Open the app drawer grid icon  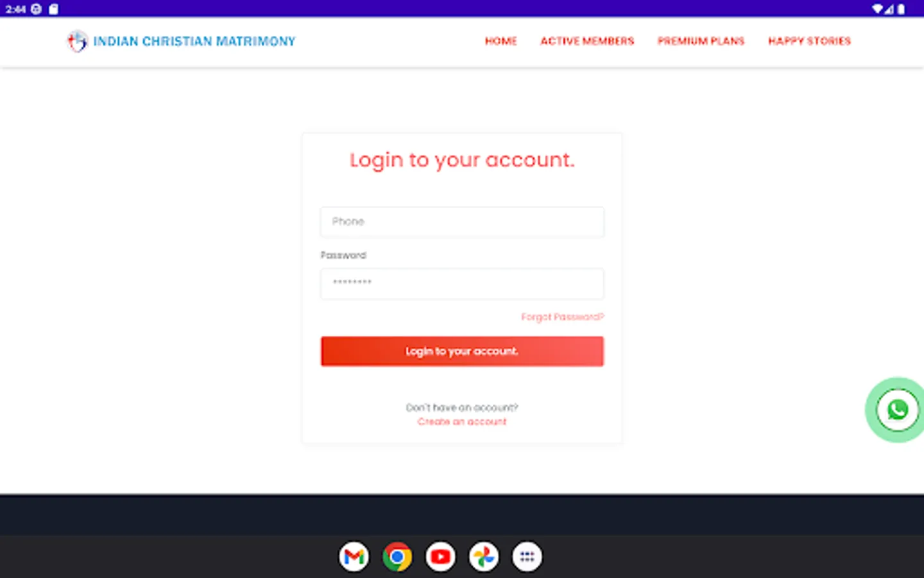(x=527, y=557)
